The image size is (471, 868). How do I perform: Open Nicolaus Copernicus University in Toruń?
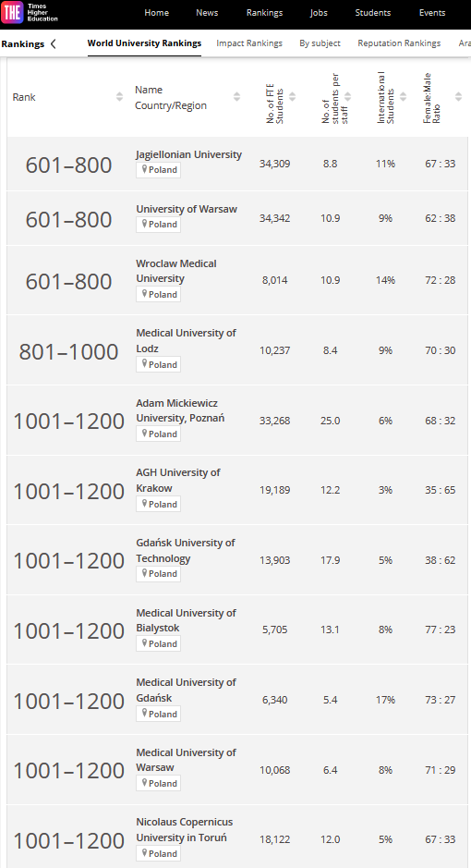pos(185,830)
